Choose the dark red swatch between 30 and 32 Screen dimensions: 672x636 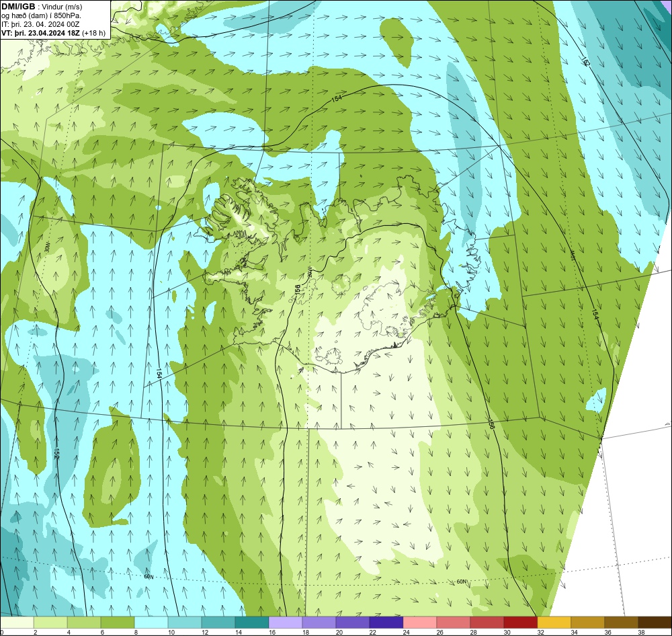coord(521,623)
